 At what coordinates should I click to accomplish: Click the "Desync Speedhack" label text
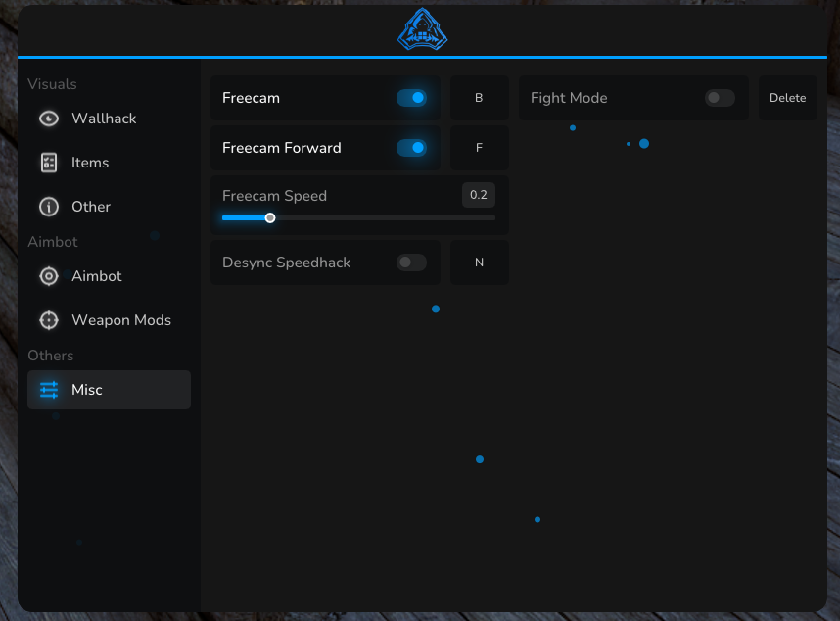click(x=286, y=263)
